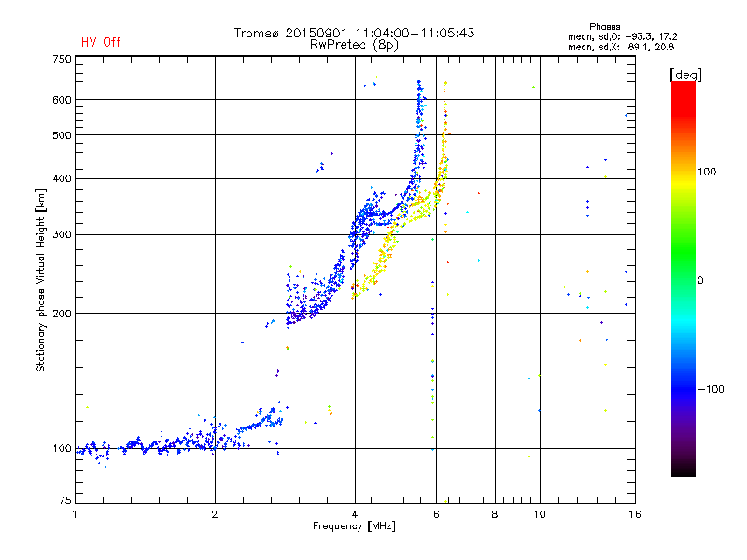
Task: Click the '[deg]' colorbar unit label
Action: tap(685, 75)
